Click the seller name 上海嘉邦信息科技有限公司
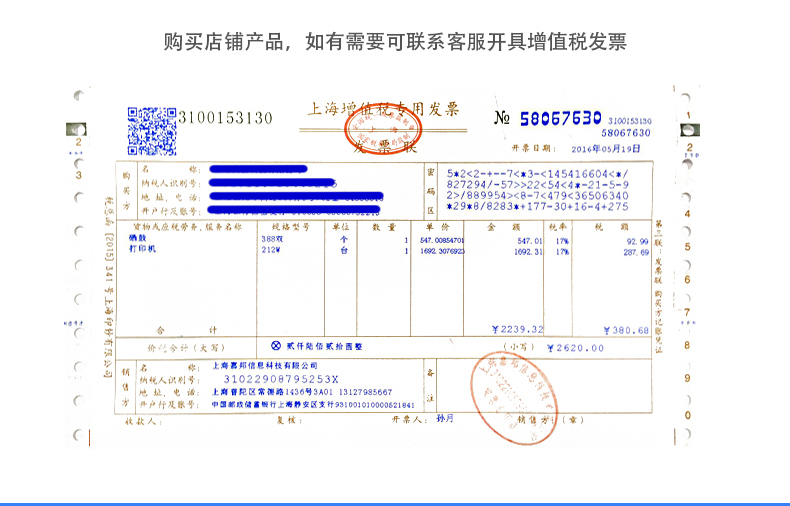The height and width of the screenshot is (506, 790). coord(265,365)
